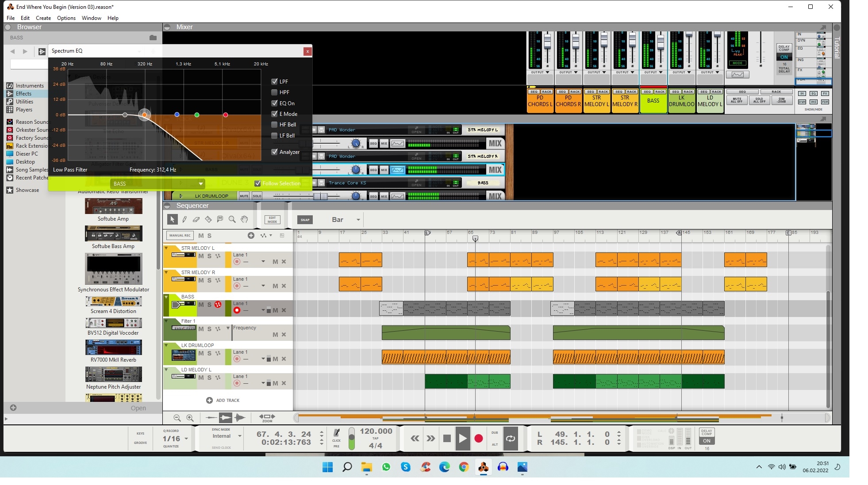Screen dimensions: 868x485
Task: Click record enable on BASS track lane
Action: tap(237, 310)
